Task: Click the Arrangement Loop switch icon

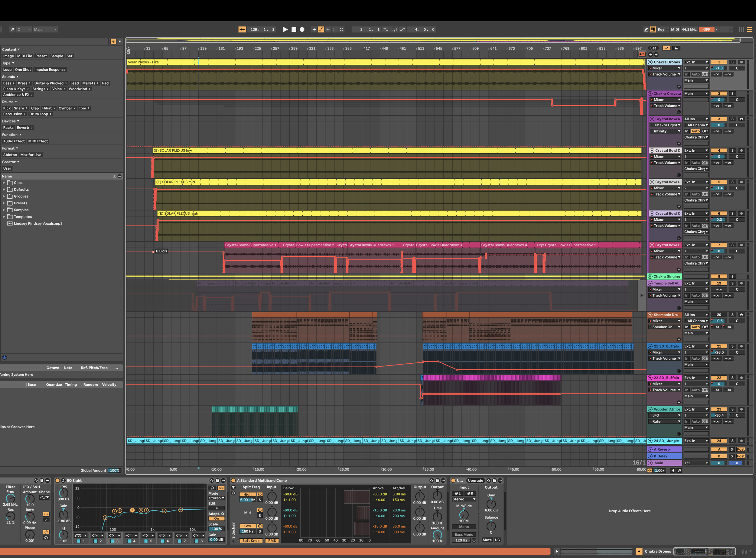Action: 394,29
